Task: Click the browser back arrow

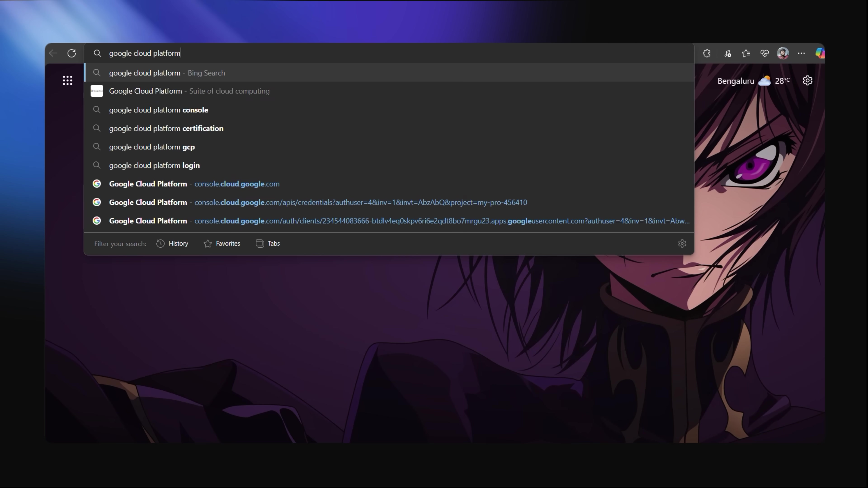Action: (53, 53)
